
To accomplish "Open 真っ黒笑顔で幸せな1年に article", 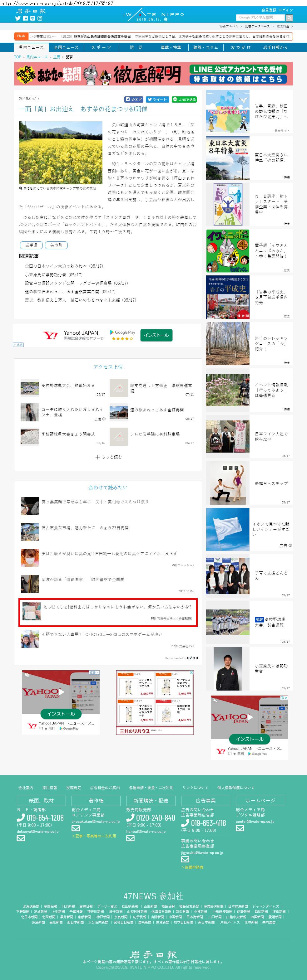I will point(95,502).
